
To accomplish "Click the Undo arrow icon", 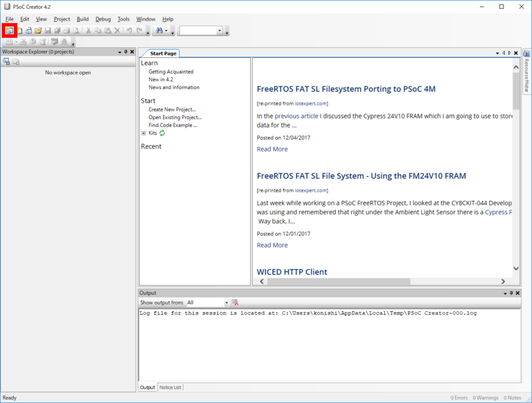I will [x=129, y=31].
